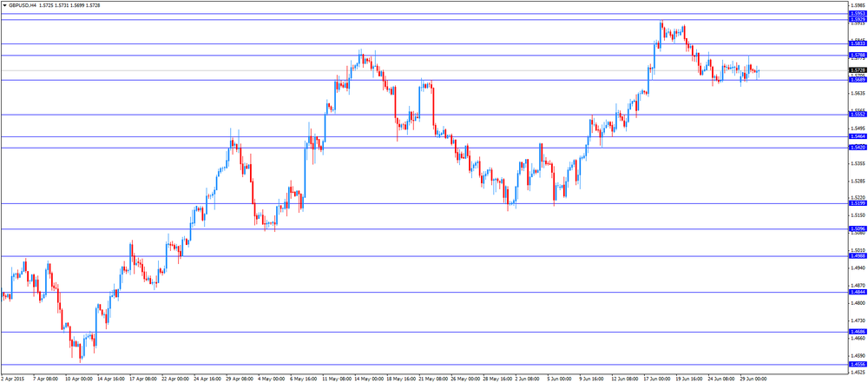This screenshot has height=383, width=868.
Task: Click the 28 May 16:00 time label
Action: tap(496, 379)
